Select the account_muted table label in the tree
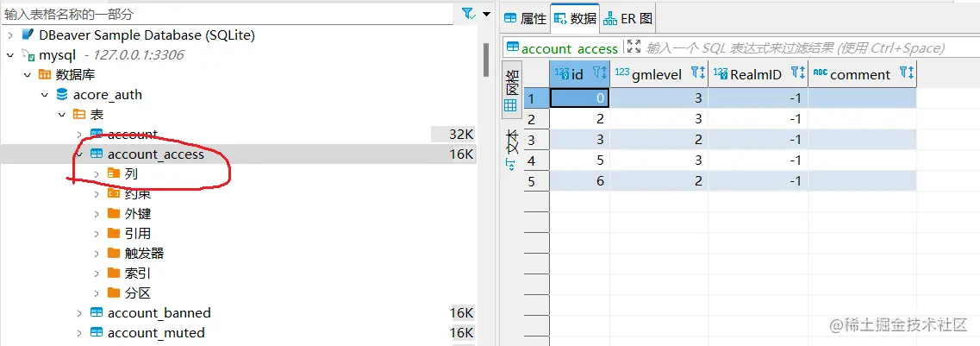 click(156, 333)
